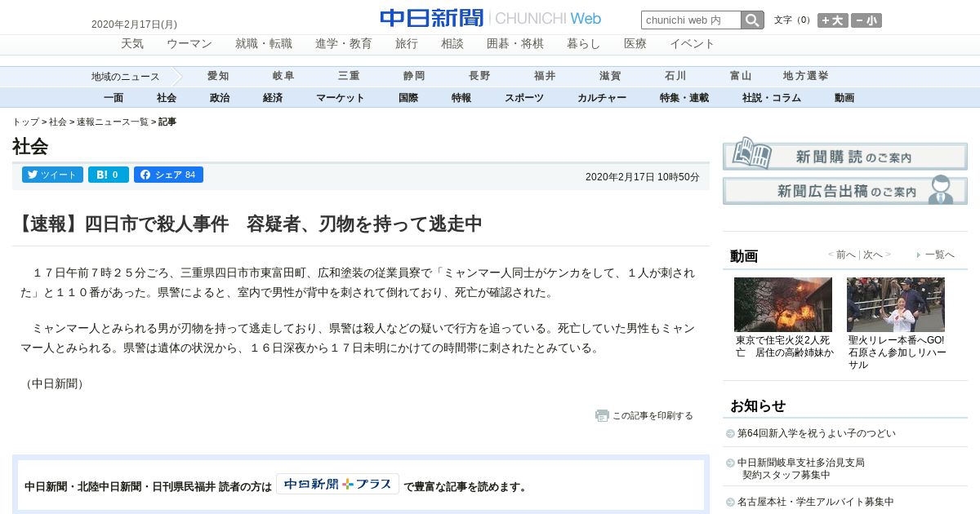
Task: Go to the 特報 section
Action: [461, 98]
